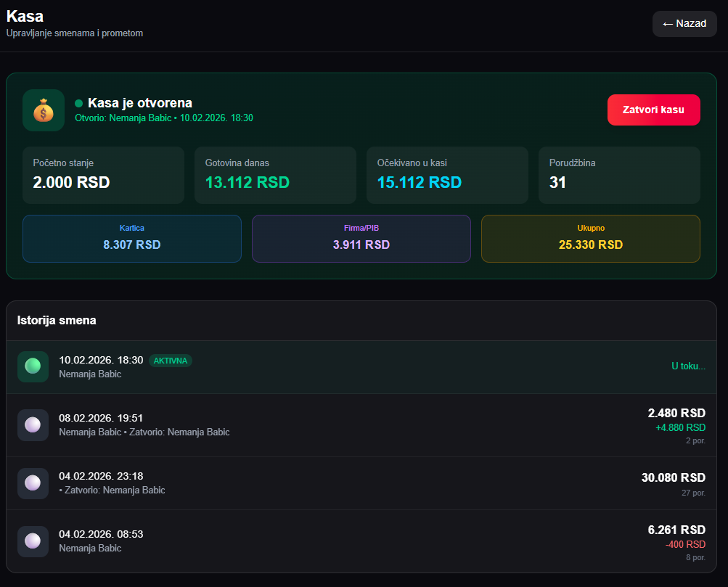
Task: Click the Ukupno 25.330 RSD total card
Action: (591, 239)
